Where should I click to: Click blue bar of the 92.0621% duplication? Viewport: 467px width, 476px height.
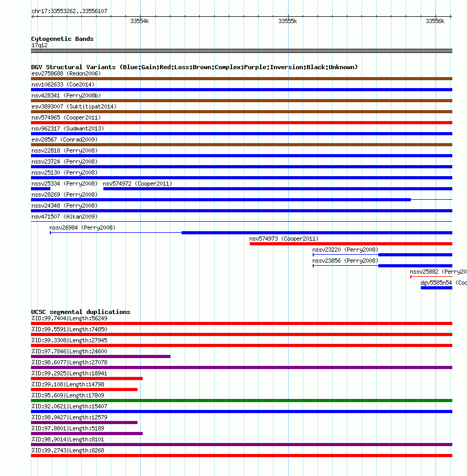point(241,412)
